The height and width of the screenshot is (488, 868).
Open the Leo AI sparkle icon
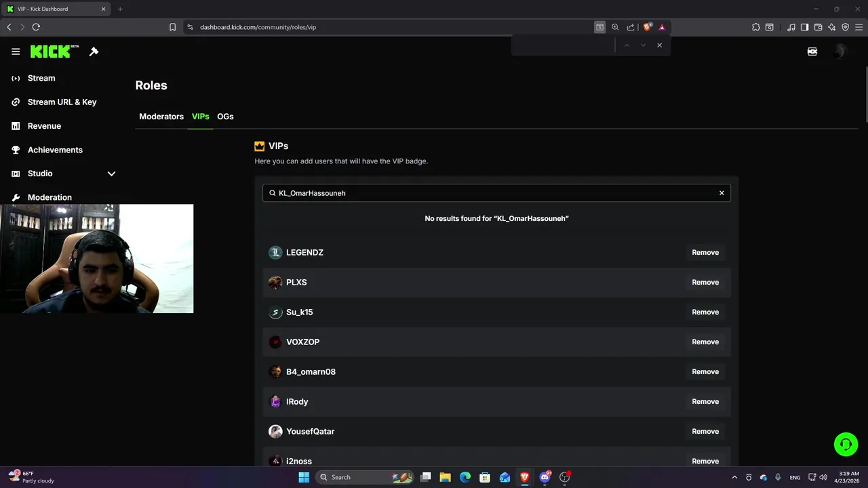tap(832, 27)
